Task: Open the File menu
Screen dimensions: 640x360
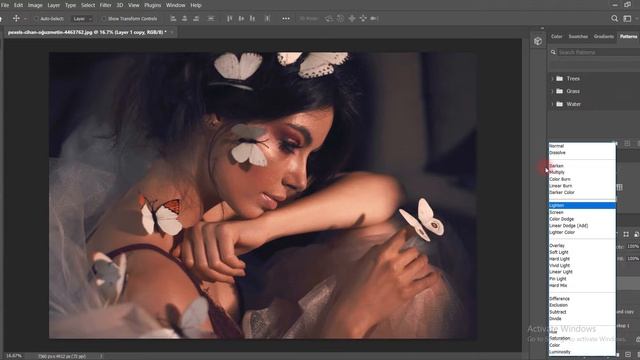Action: pos(5,5)
